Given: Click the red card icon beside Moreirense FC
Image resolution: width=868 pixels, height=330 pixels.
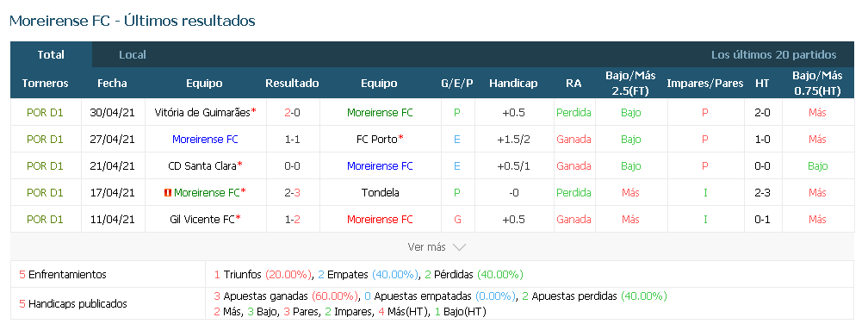Looking at the screenshot, I should pos(167,193).
